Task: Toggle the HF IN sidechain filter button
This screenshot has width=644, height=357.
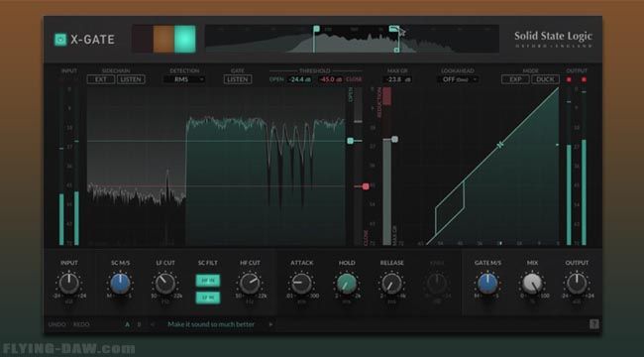Action: pos(208,281)
